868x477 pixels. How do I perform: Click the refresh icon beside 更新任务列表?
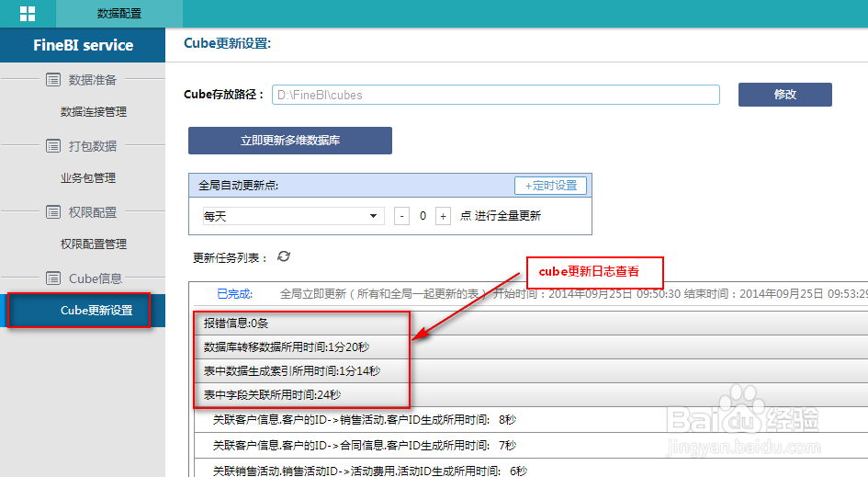[x=284, y=256]
